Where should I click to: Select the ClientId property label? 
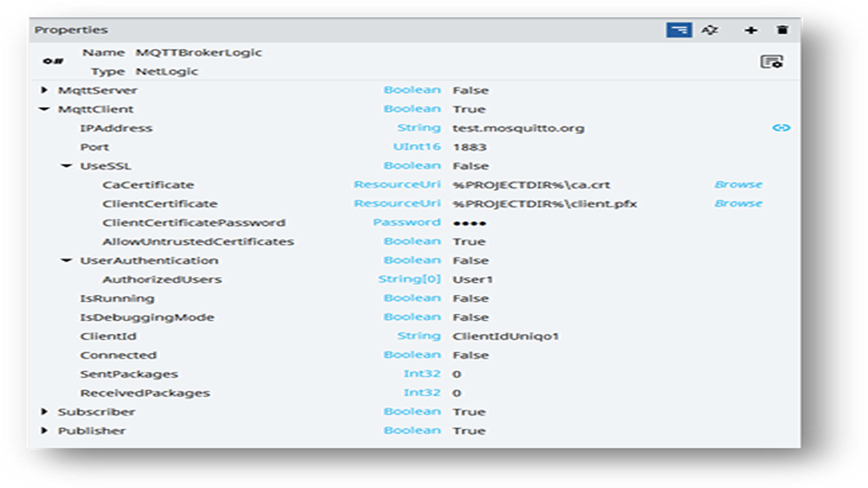[108, 337]
